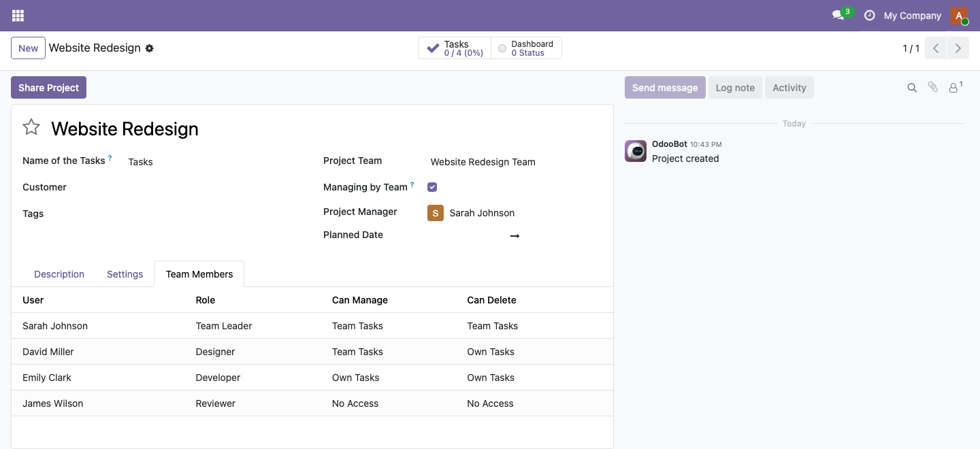
Task: Select the David Miller row
Action: 312,352
